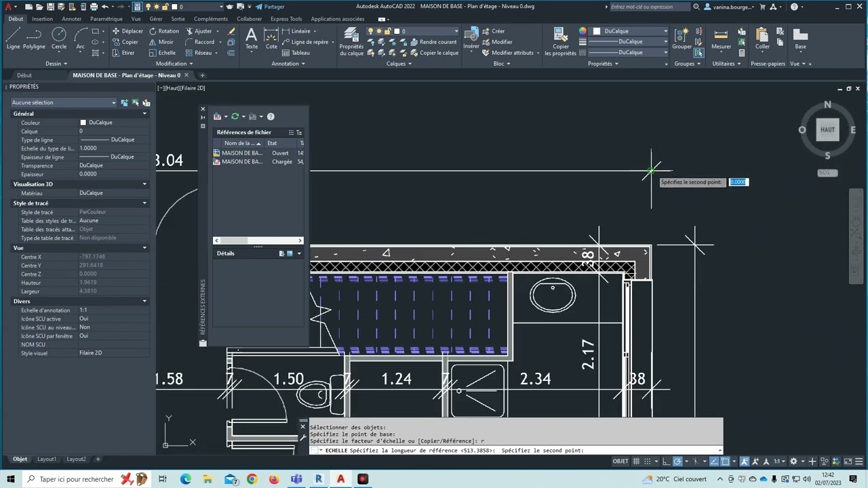Image resolution: width=868 pixels, height=488 pixels.
Task: Click the save icon in quick access toolbar
Action: [x=50, y=7]
